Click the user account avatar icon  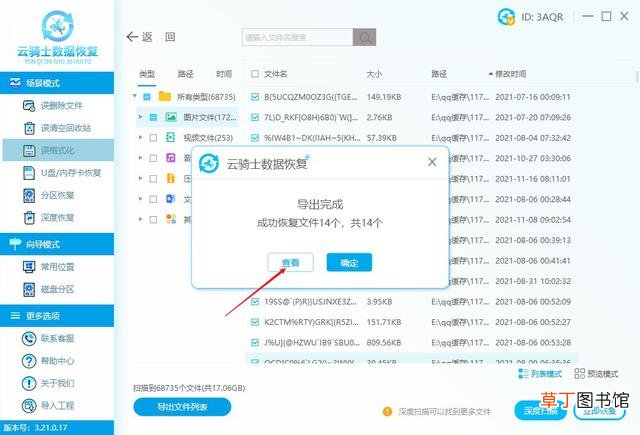click(506, 17)
